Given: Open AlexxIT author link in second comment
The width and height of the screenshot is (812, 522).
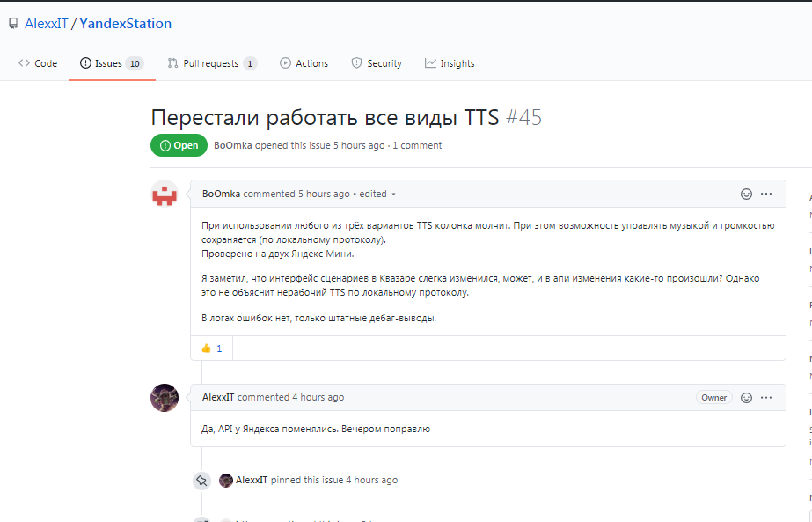Looking at the screenshot, I should tap(218, 397).
